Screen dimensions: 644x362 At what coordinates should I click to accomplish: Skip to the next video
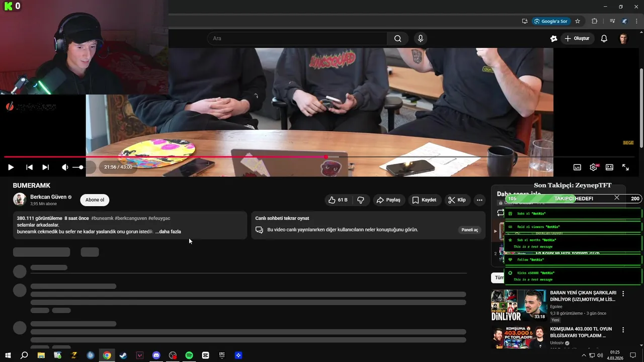click(x=45, y=167)
